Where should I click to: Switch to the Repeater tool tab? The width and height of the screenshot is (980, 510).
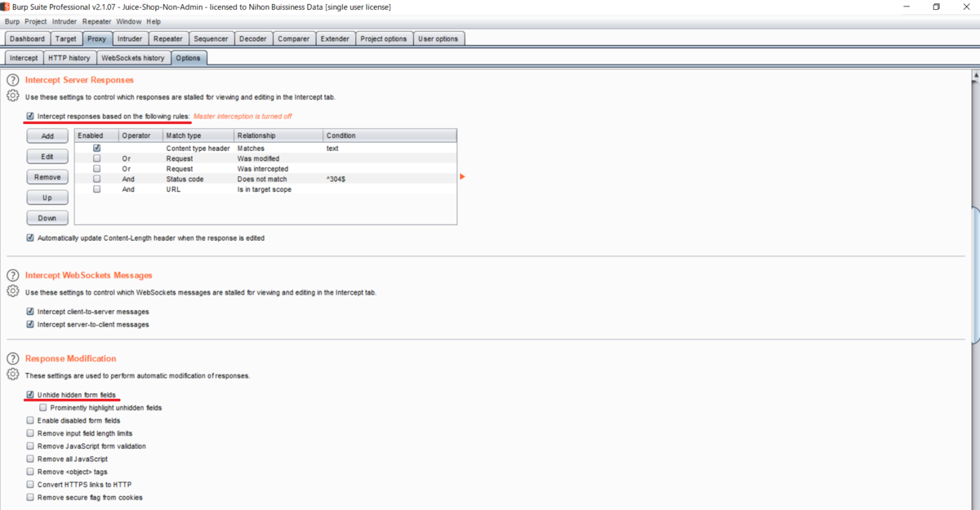[x=168, y=38]
